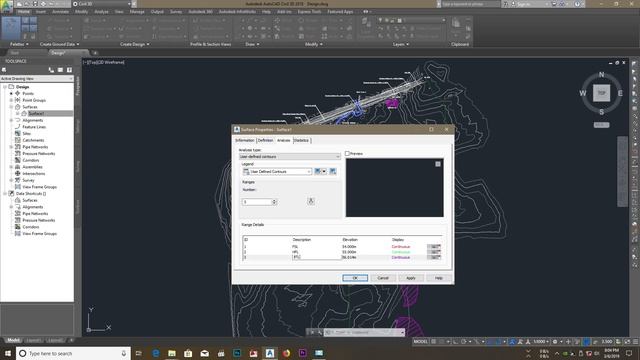640x360 pixels.
Task: Open the Mail app from the taskbar
Action: pyautogui.click(x=204, y=353)
